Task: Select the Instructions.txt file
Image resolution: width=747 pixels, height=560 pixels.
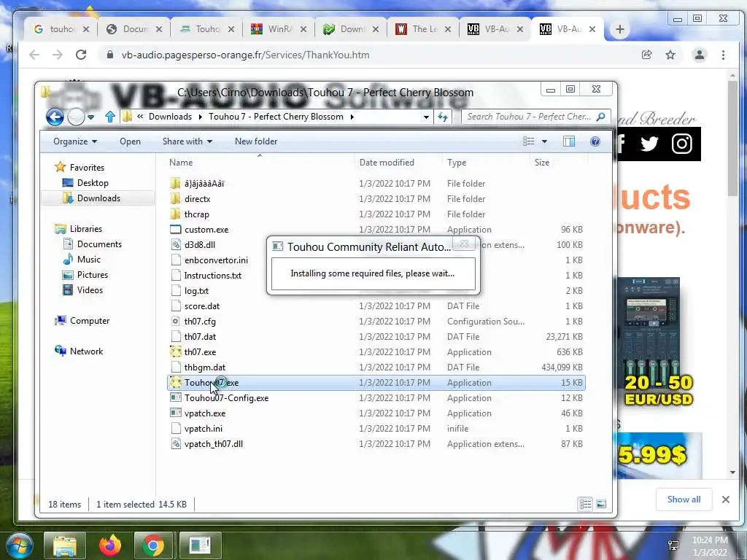Action: pyautogui.click(x=212, y=275)
